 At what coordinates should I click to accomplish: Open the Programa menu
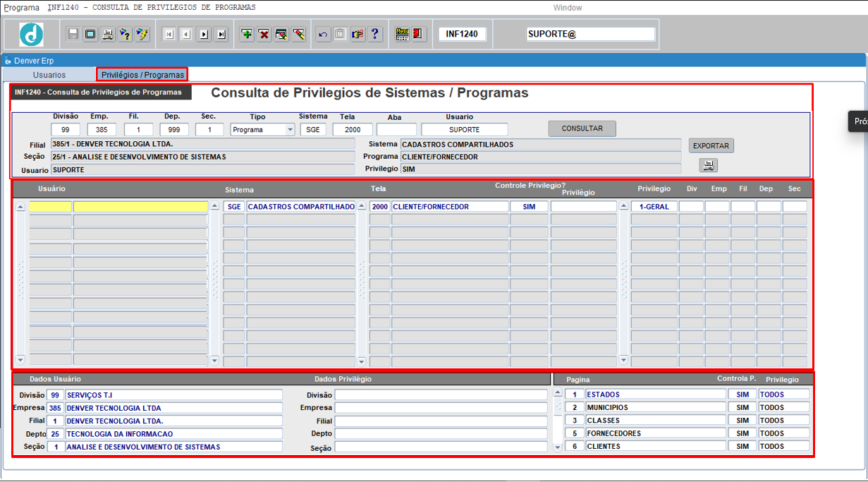pyautogui.click(x=22, y=7)
